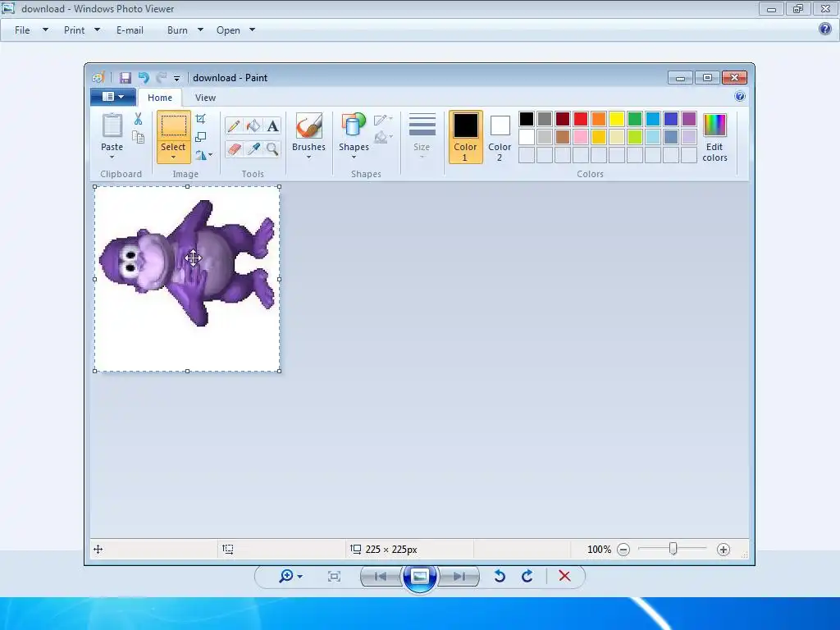Viewport: 840px width, 630px height.
Task: Toggle the rectangular Select tool
Action: coord(174,126)
